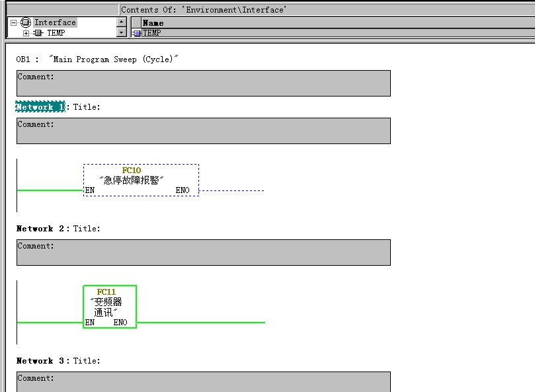Select the Network 1 label
This screenshot has width=535, height=392.
pos(40,107)
